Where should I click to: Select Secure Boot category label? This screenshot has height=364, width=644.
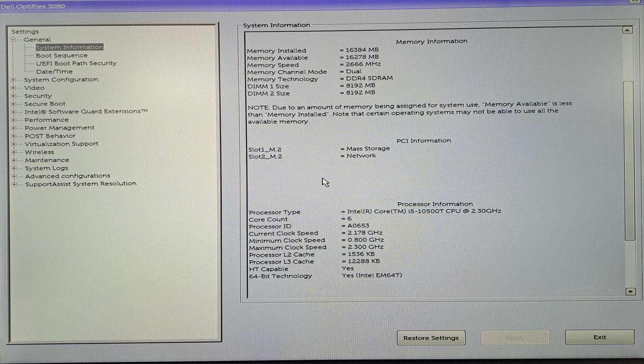45,104
